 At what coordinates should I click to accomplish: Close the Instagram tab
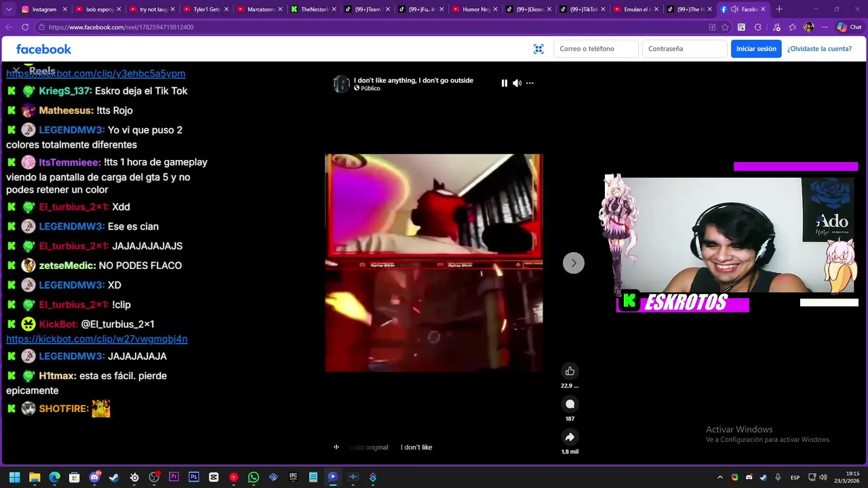coord(65,9)
